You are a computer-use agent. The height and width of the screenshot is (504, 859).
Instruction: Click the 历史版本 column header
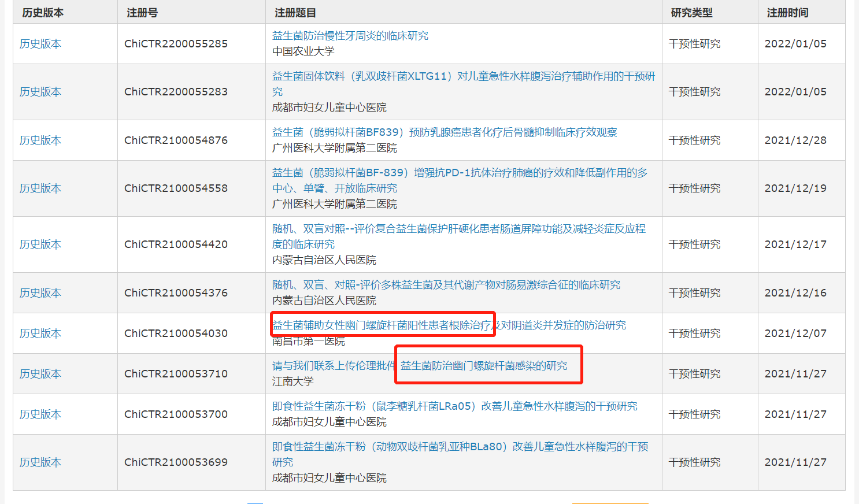[43, 13]
